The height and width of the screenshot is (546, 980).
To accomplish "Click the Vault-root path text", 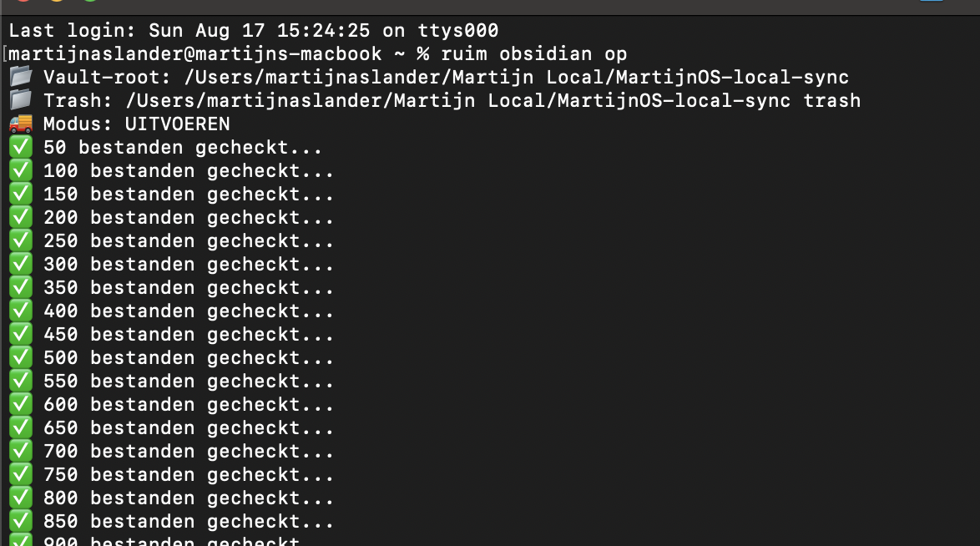I will tap(517, 78).
